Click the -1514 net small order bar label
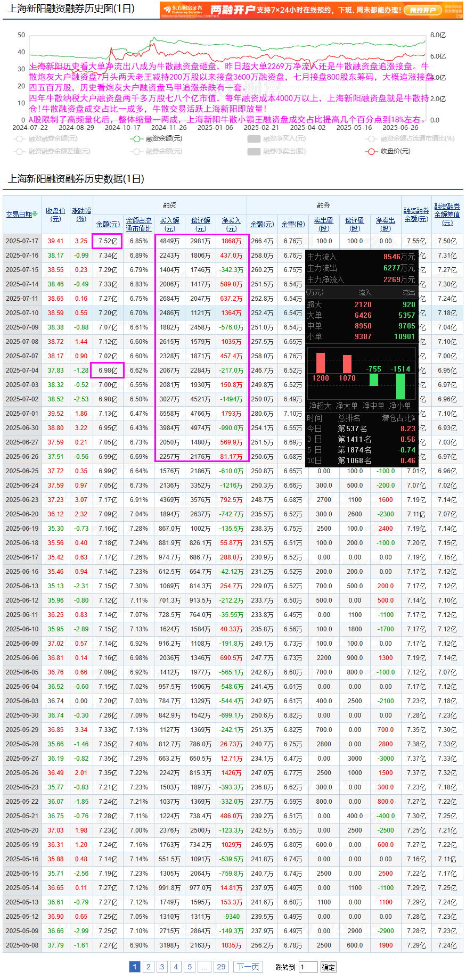Viewport: 466px width, 980px height. [400, 369]
